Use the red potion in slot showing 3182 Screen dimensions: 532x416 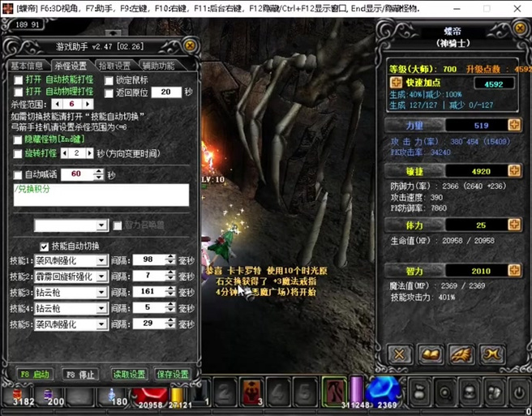coord(19,397)
